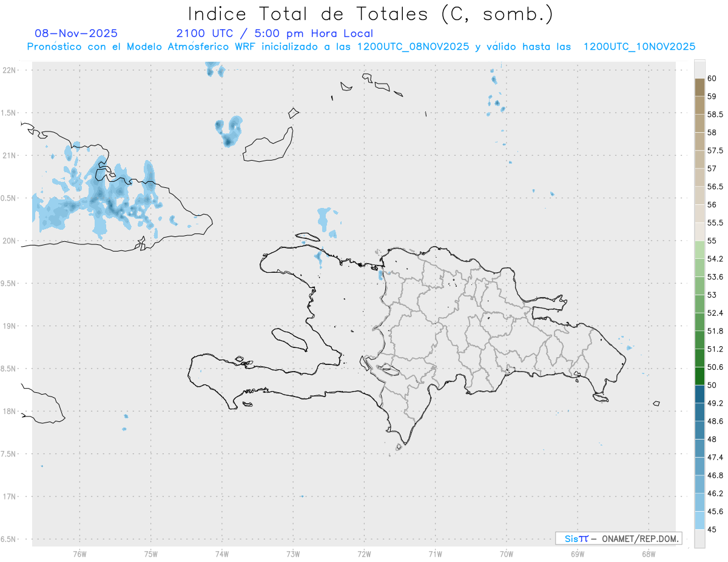Image resolution: width=728 pixels, height=562 pixels.
Task: Click the colorbar value '57.5'
Action: pyautogui.click(x=715, y=150)
